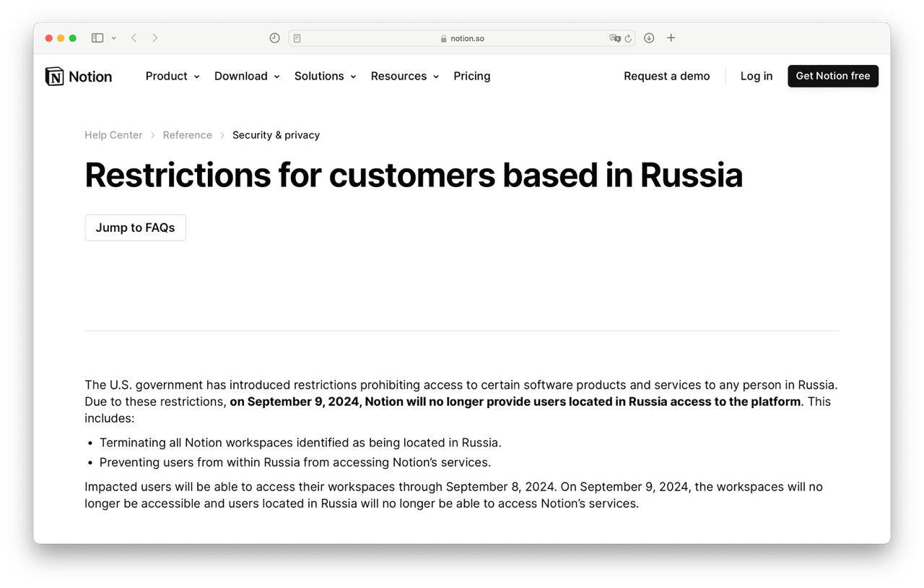Click the history clock icon in toolbar

[x=274, y=38]
